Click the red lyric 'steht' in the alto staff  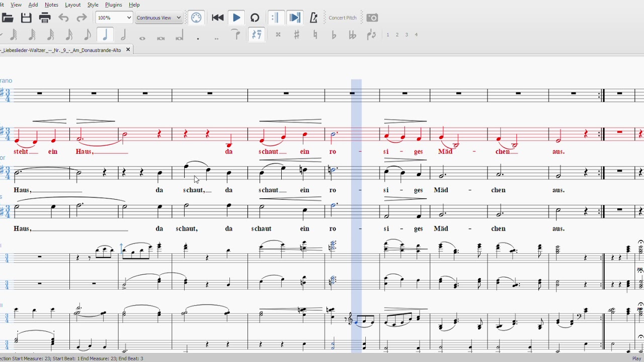click(x=21, y=151)
